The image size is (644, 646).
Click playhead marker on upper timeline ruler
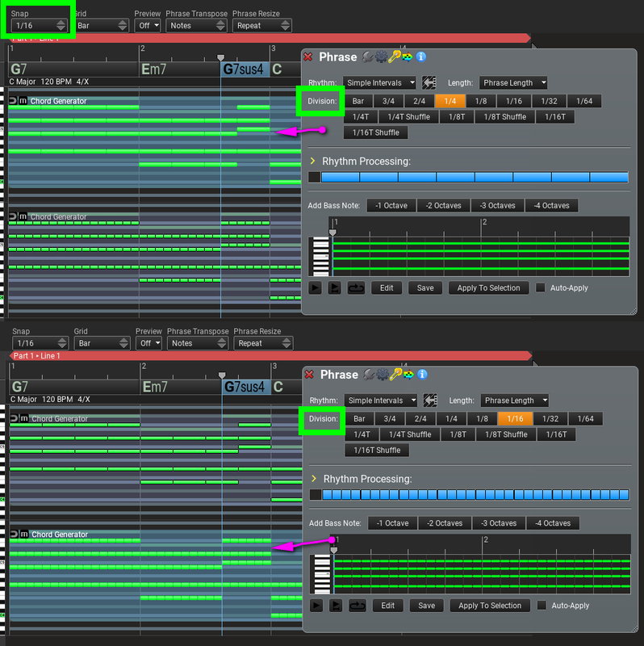pos(220,57)
